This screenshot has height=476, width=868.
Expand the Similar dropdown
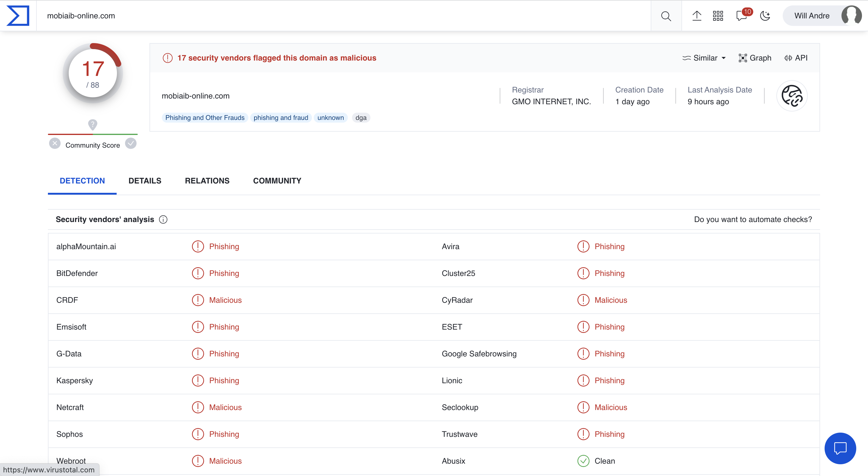coord(704,58)
